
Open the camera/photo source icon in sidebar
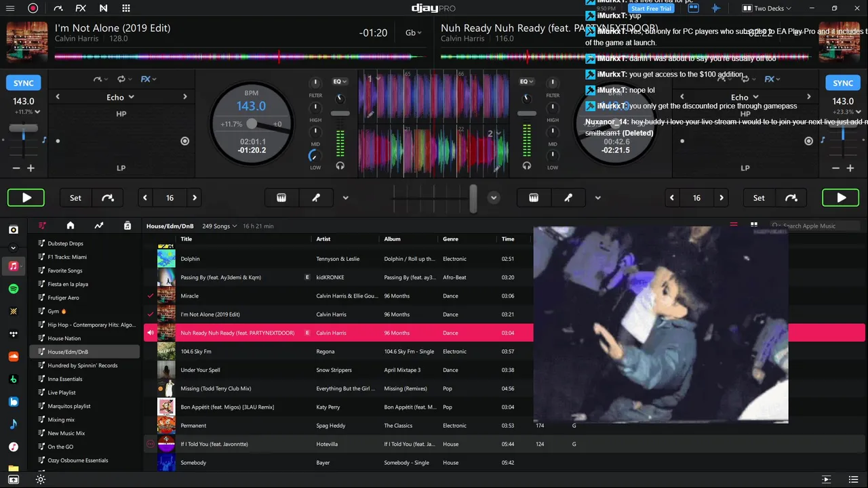tap(13, 230)
